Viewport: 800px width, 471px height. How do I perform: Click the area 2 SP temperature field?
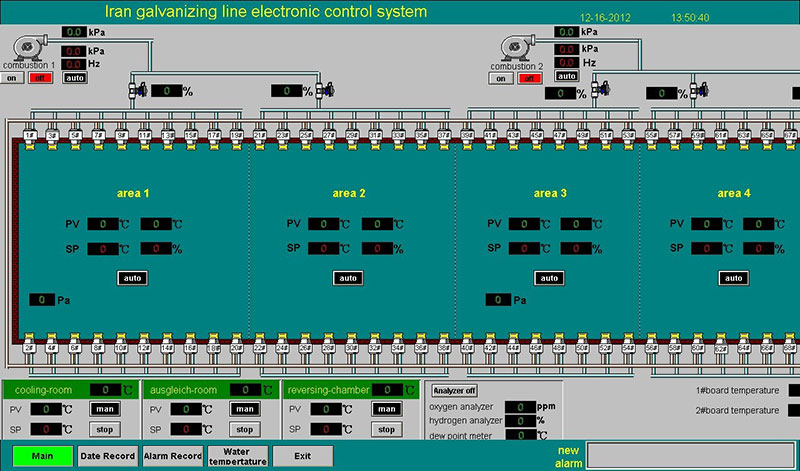point(323,248)
